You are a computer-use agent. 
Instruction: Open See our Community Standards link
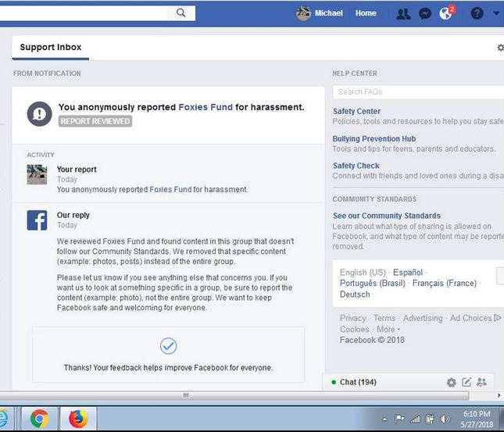tap(387, 216)
